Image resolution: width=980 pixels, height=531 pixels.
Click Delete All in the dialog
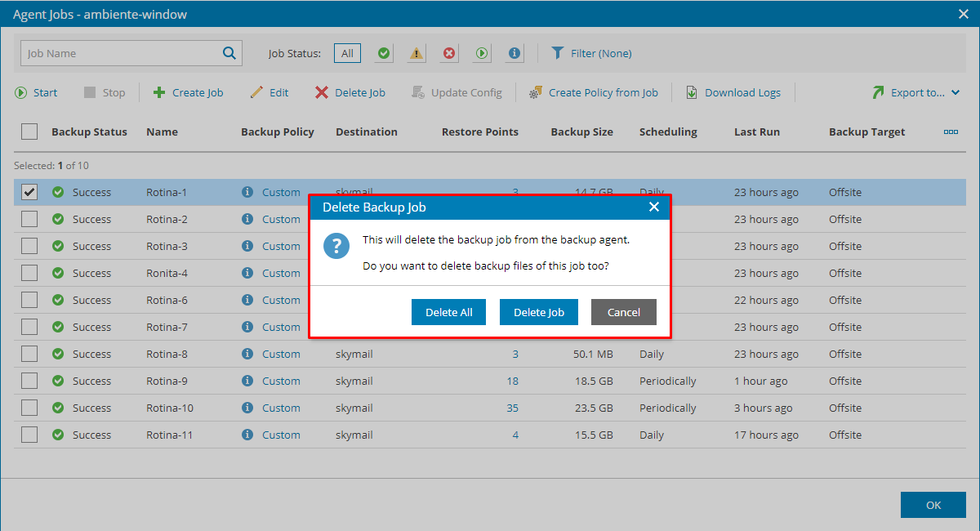[x=448, y=312]
